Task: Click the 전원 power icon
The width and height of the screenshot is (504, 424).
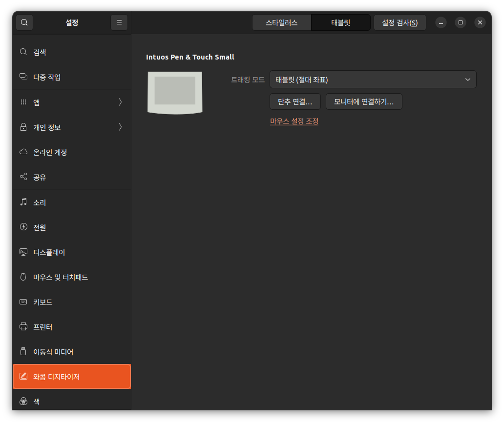Action: (23, 227)
